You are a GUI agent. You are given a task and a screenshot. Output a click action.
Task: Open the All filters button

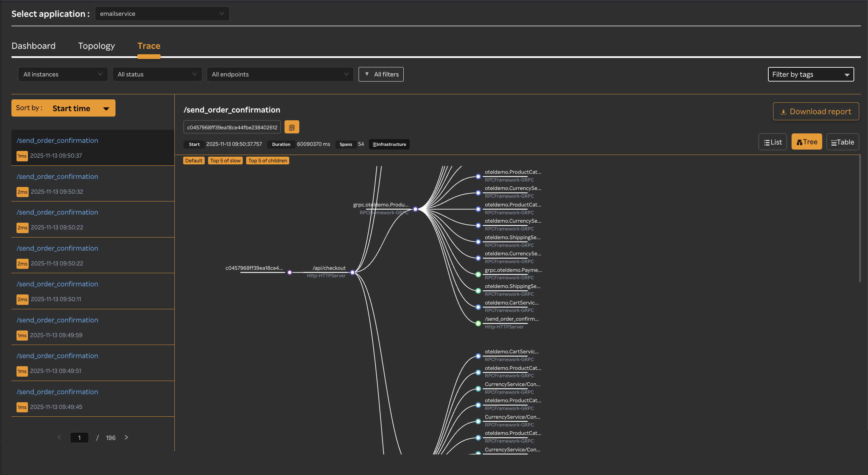[381, 74]
